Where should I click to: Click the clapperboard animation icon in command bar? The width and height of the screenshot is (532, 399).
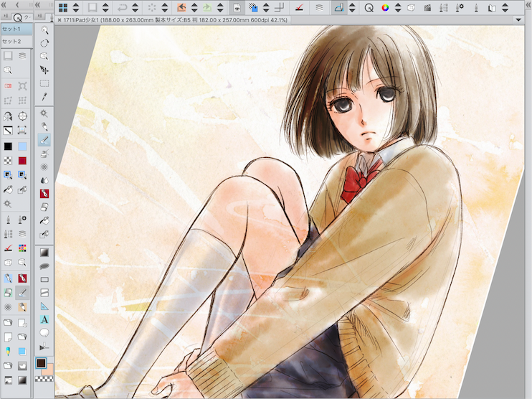pyautogui.click(x=427, y=7)
